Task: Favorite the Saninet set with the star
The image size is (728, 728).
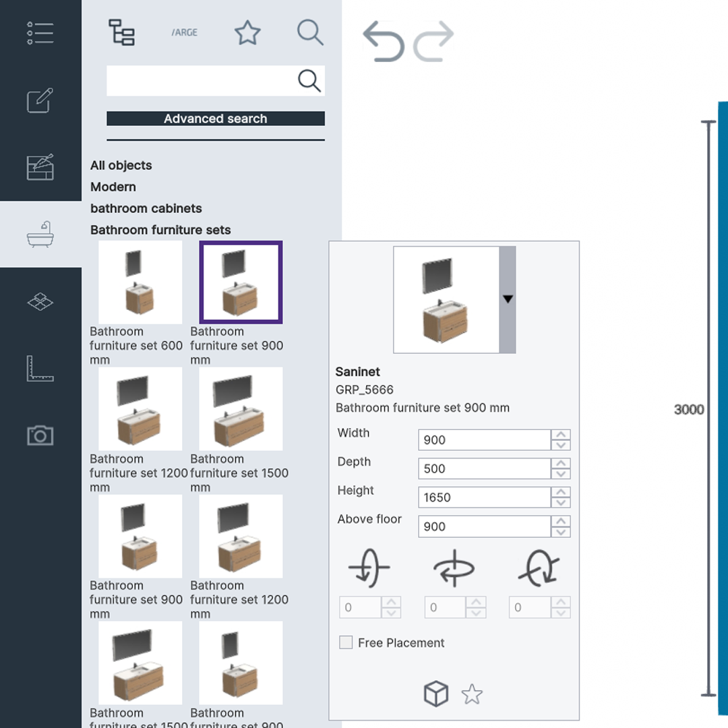Action: coord(472,693)
